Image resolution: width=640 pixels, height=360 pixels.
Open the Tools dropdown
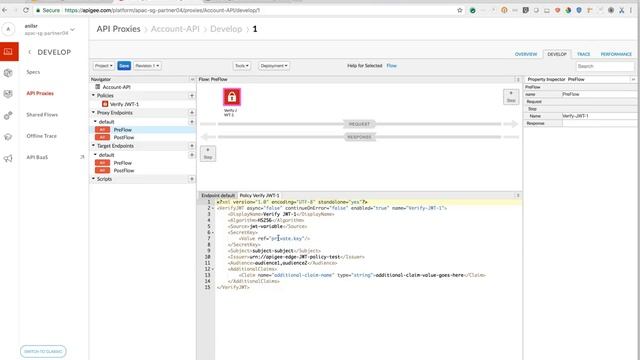coord(242,66)
